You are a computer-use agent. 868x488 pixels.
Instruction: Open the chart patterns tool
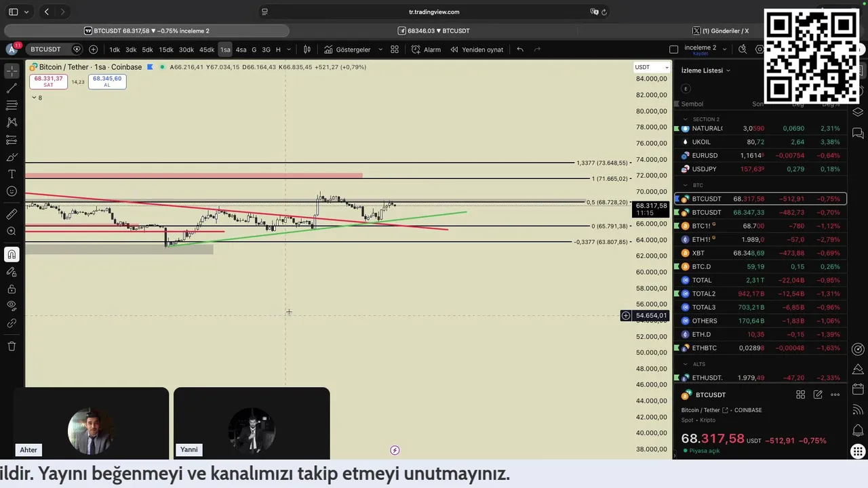click(12, 122)
